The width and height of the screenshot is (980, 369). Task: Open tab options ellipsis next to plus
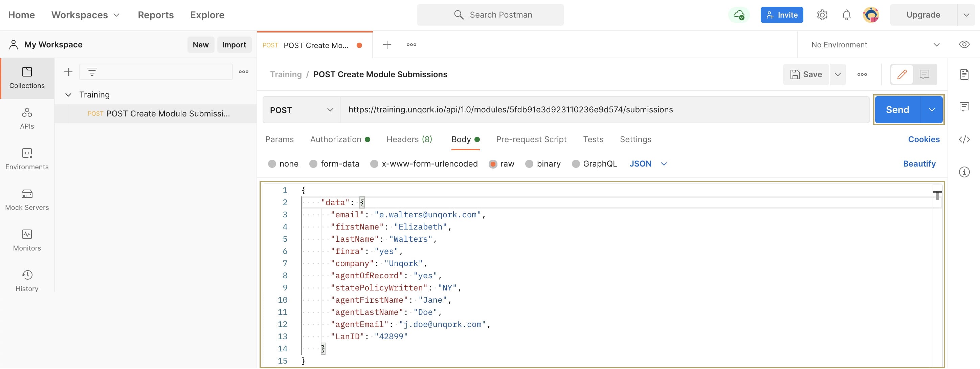pyautogui.click(x=411, y=44)
